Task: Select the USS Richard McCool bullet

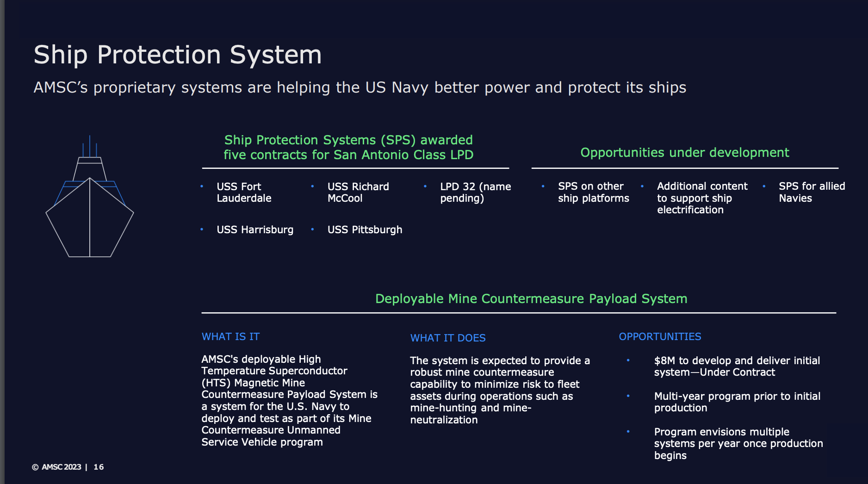Action: click(x=358, y=192)
